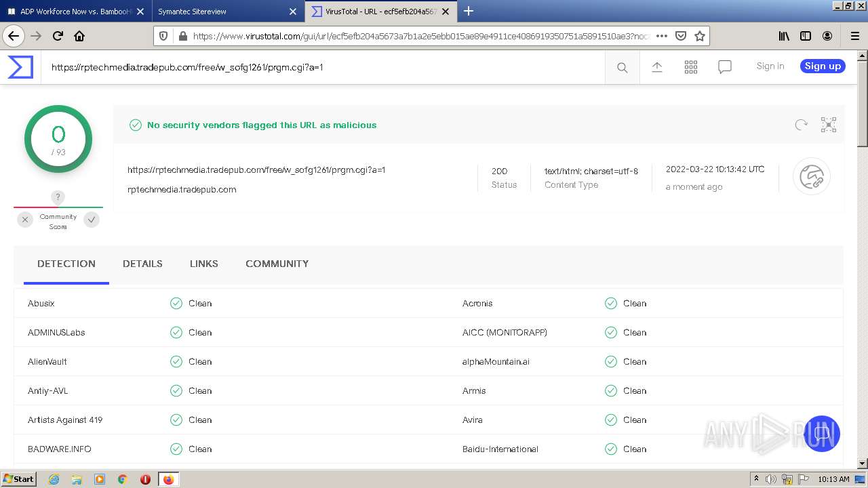868x488 pixels.
Task: Open page actions three-dot menu
Action: (x=662, y=36)
